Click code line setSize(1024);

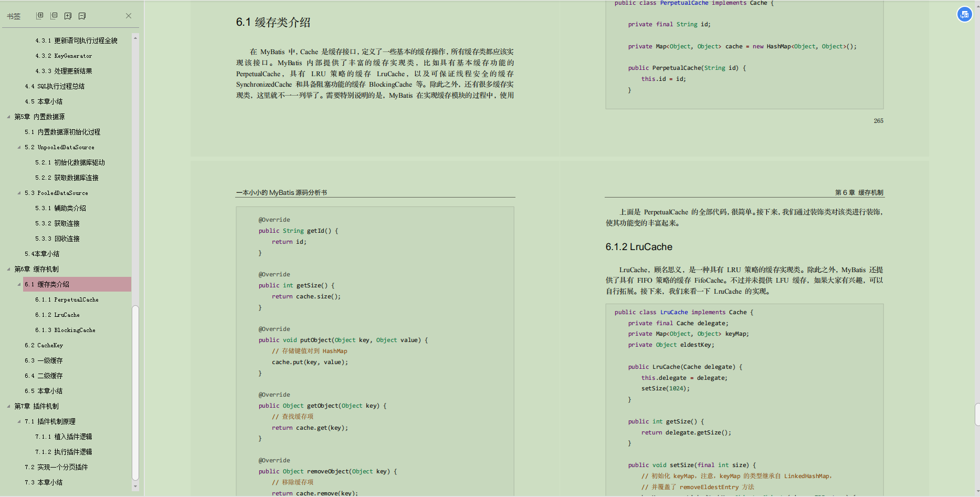(665, 388)
